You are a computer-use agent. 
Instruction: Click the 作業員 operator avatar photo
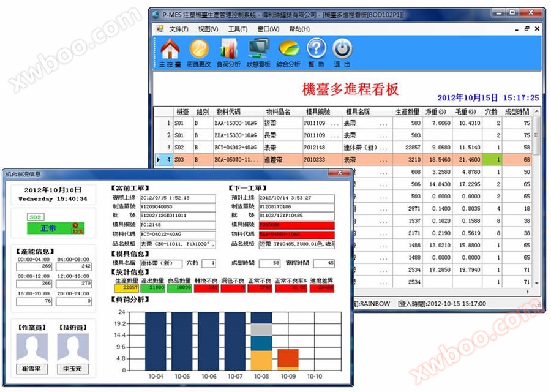(31, 347)
